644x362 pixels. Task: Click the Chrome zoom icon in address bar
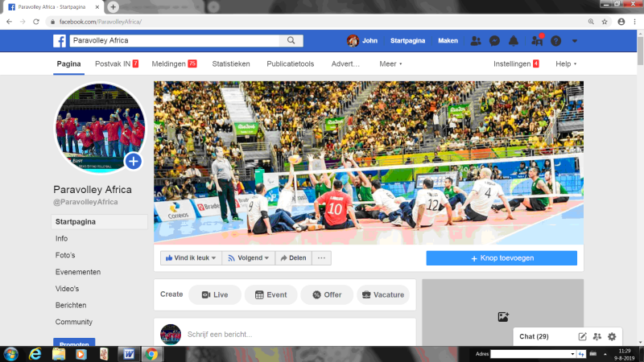point(591,22)
